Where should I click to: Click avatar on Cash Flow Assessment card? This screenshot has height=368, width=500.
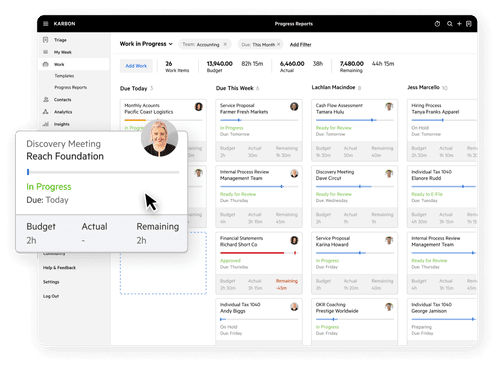pos(389,107)
